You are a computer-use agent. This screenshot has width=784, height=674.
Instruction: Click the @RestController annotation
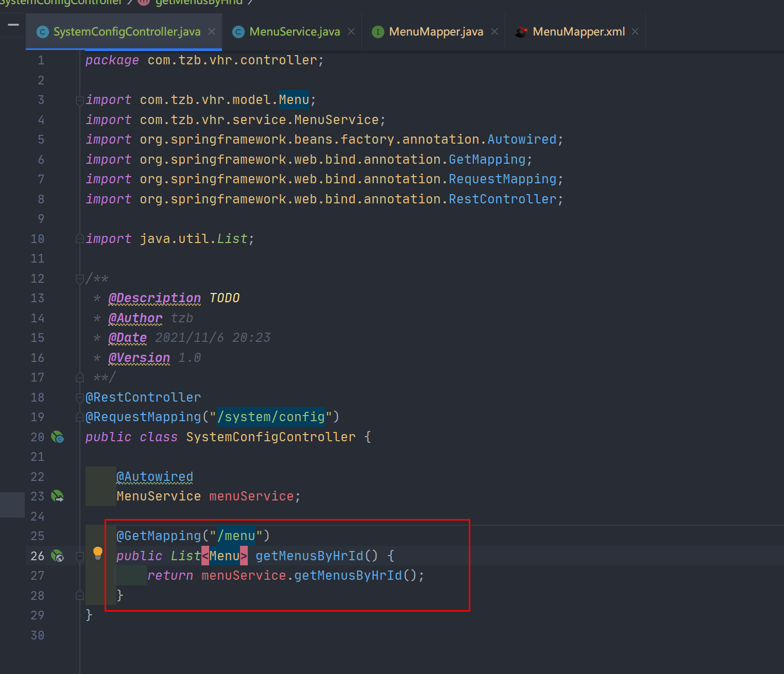(x=143, y=398)
